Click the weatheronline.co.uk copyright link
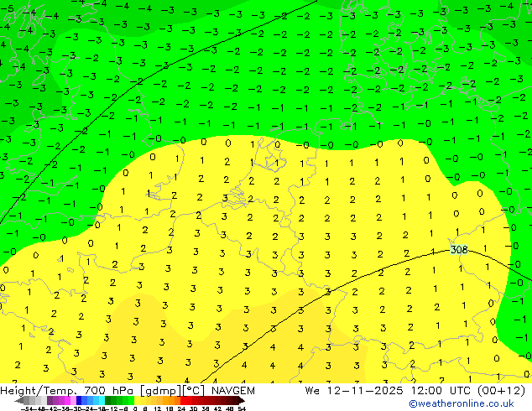Image resolution: width=532 pixels, height=411 pixels. pos(462,403)
